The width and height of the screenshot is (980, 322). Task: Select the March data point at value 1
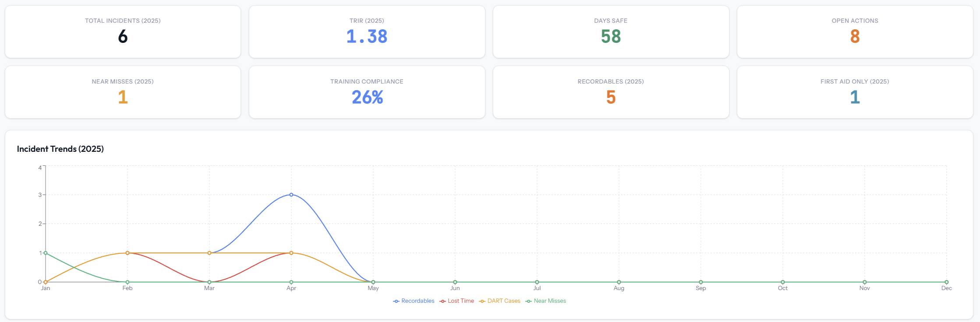[209, 253]
